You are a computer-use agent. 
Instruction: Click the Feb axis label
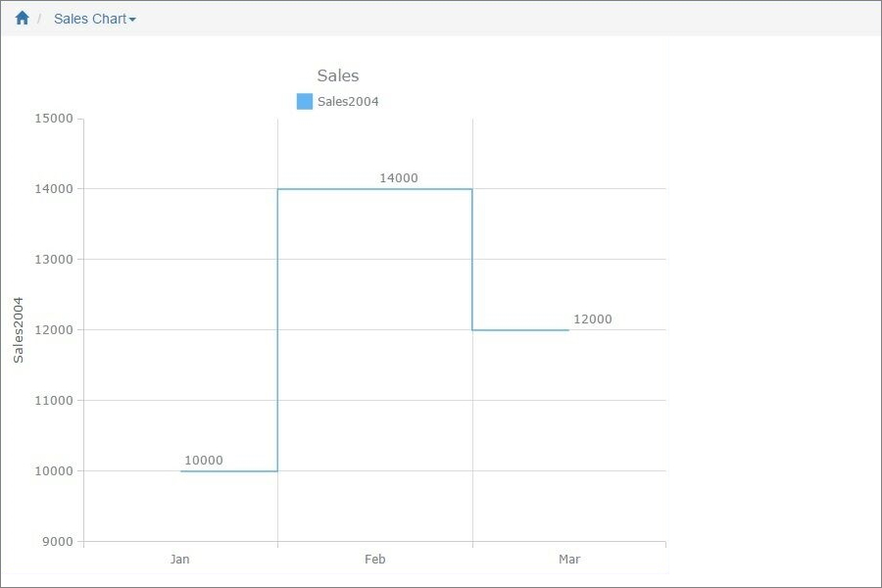375,559
